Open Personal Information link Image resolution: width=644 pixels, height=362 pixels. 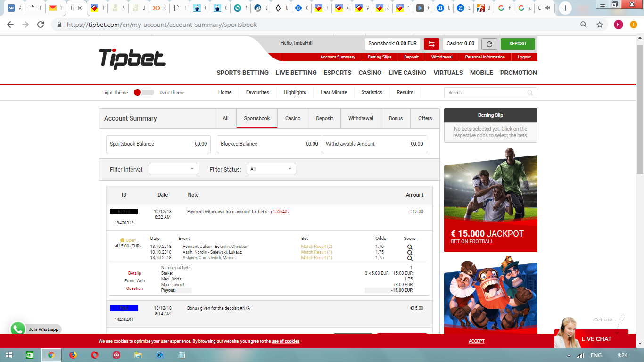tap(485, 57)
